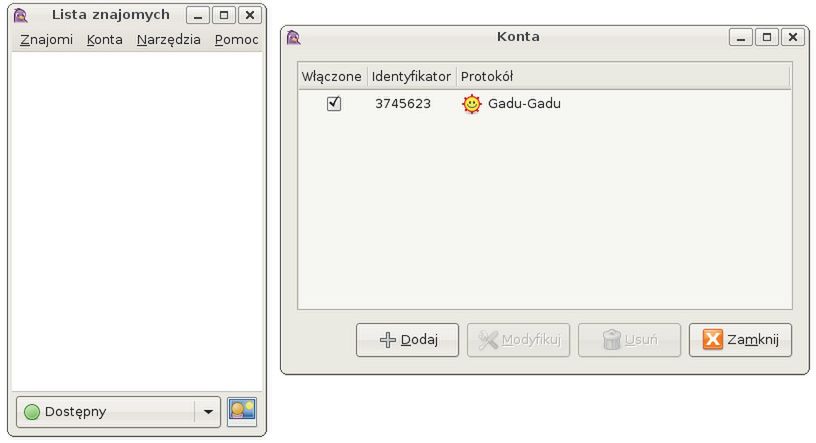The width and height of the screenshot is (816, 443).
Task: Sort by the Włączone column header
Action: 332,77
